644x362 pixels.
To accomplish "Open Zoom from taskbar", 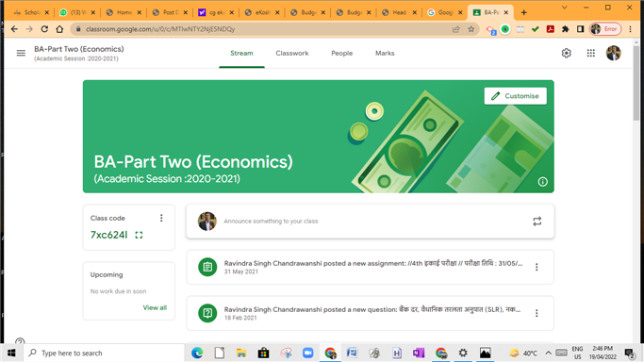I will 308,353.
